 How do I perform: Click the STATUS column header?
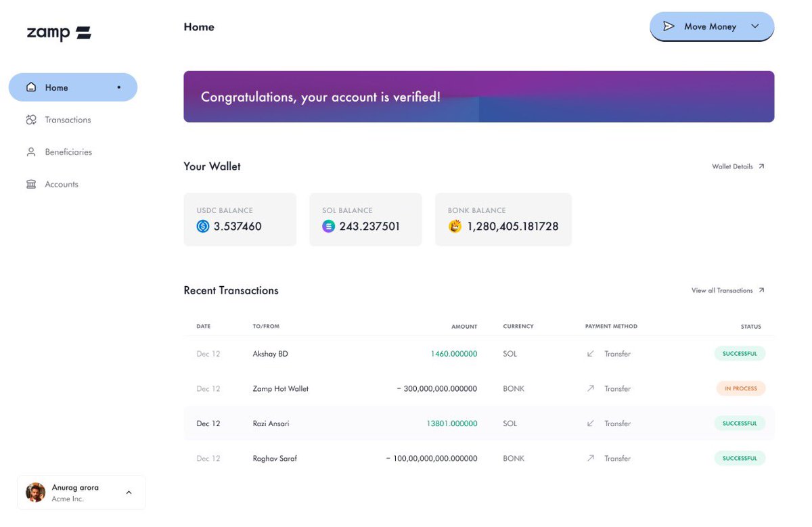pos(751,326)
